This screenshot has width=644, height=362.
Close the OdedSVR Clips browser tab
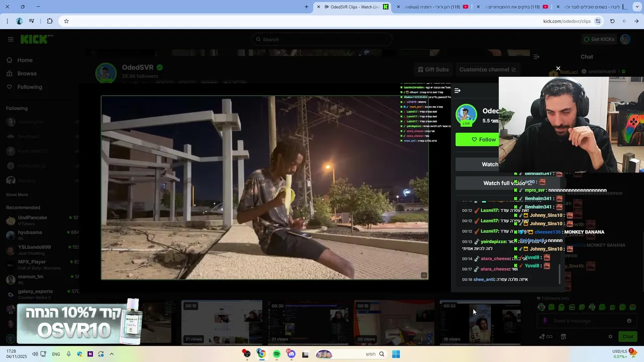pyautogui.click(x=318, y=7)
